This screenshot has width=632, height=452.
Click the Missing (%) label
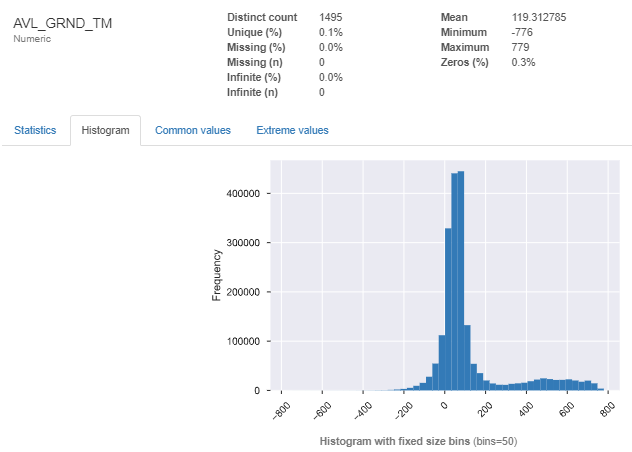258,48
